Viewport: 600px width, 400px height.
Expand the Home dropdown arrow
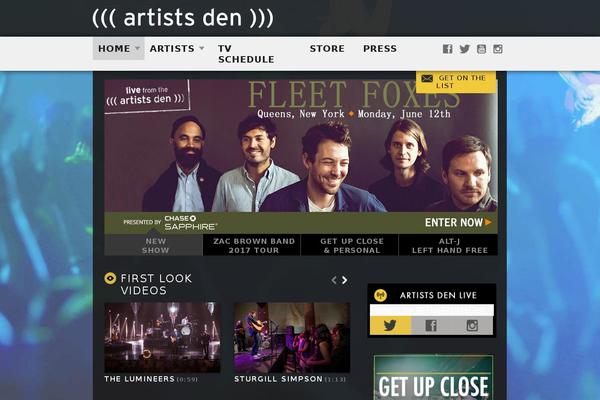pyautogui.click(x=137, y=49)
